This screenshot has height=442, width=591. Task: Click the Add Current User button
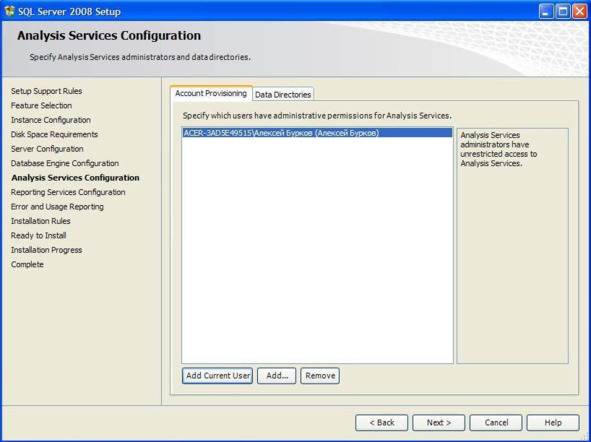tap(217, 376)
